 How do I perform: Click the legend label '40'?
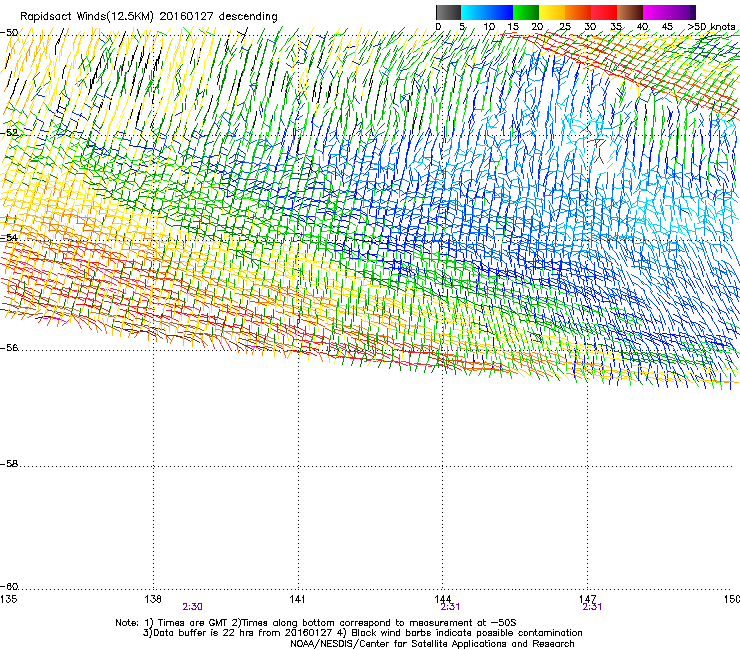point(642,27)
